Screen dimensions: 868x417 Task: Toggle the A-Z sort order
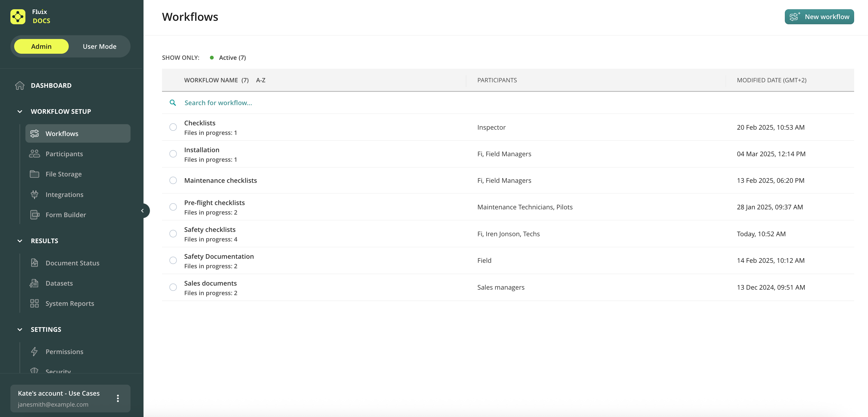click(x=260, y=80)
